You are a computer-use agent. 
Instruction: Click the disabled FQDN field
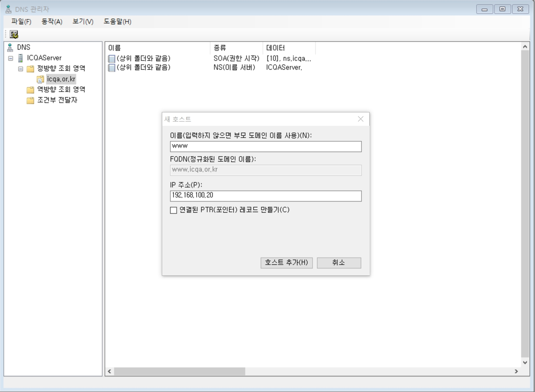(x=266, y=170)
